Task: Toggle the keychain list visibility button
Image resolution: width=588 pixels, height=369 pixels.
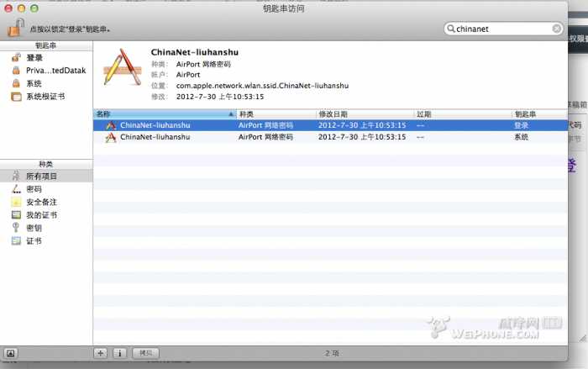Action: click(x=11, y=353)
